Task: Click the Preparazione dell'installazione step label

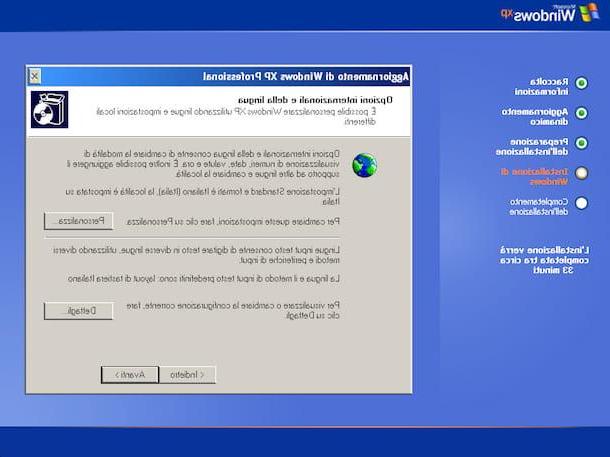Action: 532,147
